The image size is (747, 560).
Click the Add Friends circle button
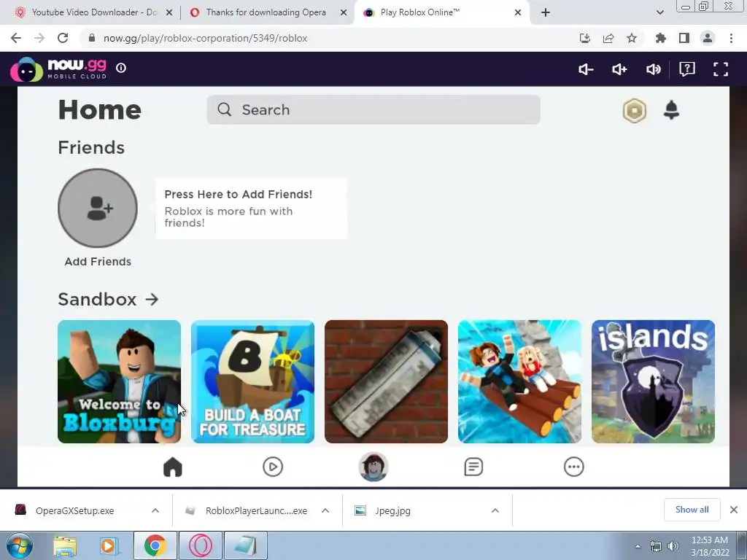[98, 208]
